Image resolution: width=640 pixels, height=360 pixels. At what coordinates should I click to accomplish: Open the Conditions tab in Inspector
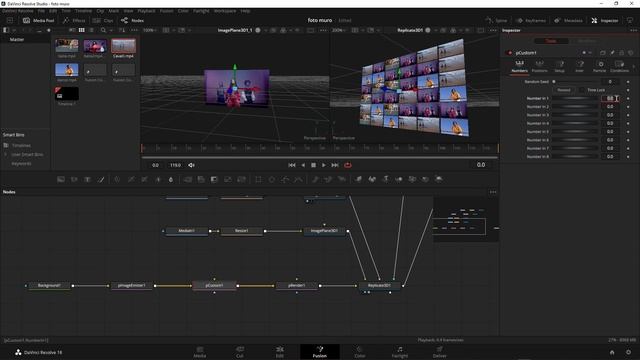(x=620, y=67)
